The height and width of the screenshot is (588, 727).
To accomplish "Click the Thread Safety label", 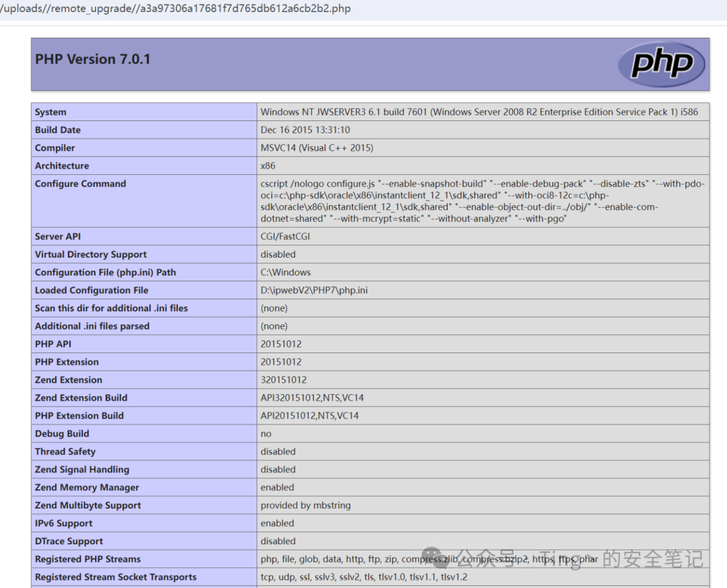I will click(x=65, y=451).
